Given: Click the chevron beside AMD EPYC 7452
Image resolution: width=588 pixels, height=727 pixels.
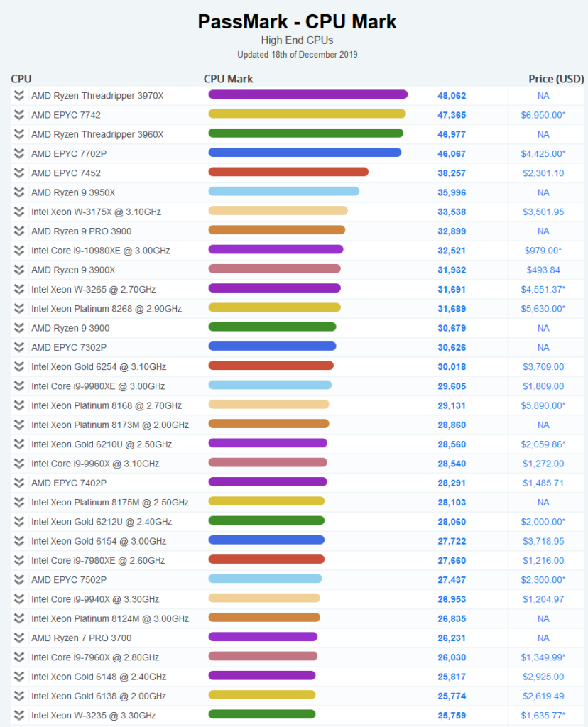Looking at the screenshot, I should click(19, 173).
